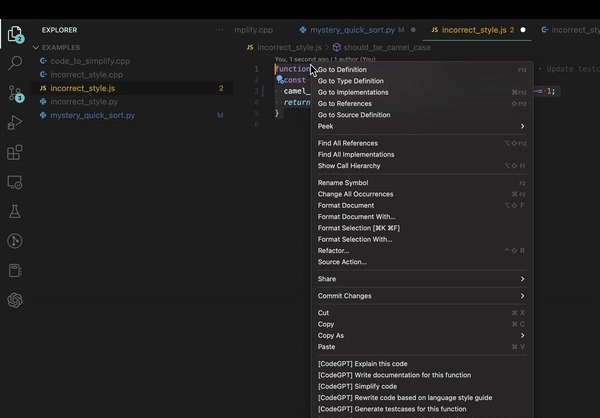Screen dimensions: 600x418
Task: Click the "You, 1 second ago" blame annotation
Action: [x=325, y=59]
